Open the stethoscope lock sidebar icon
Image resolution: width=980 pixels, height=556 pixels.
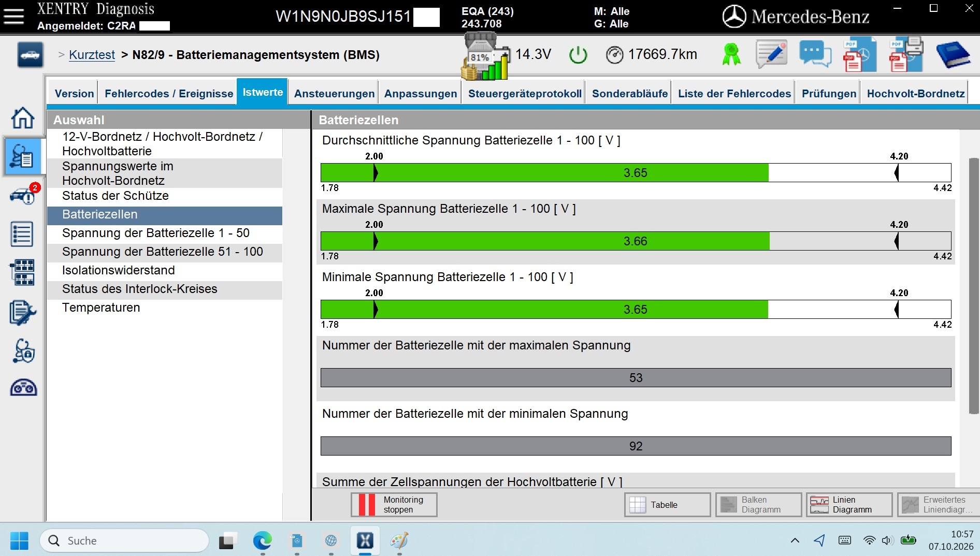pyautogui.click(x=23, y=351)
